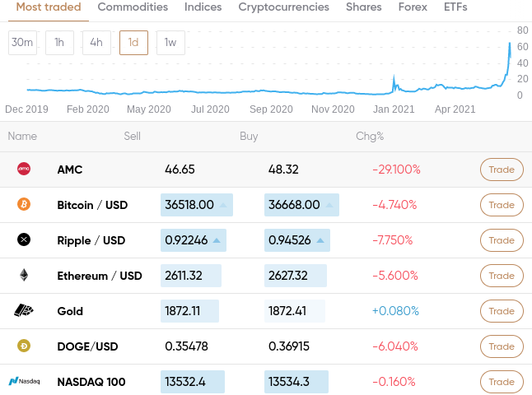The image size is (532, 395).
Task: Click the AMC sell price 46.65
Action: [180, 170]
